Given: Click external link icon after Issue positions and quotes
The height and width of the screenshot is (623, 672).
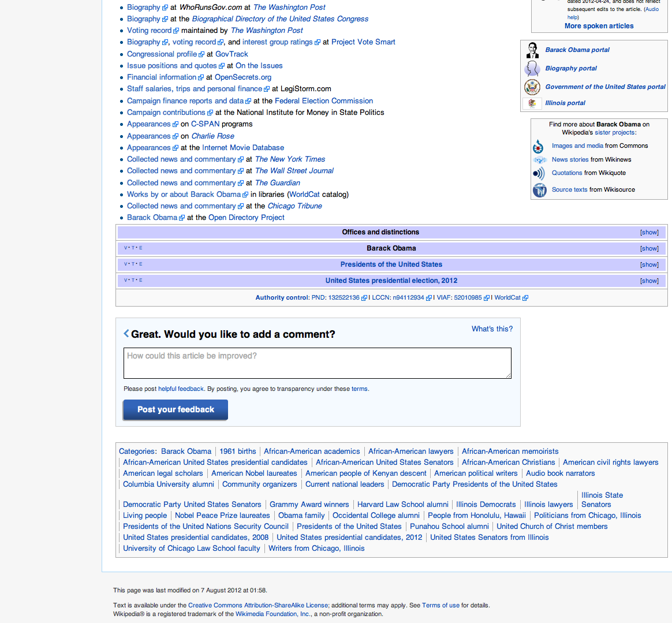Looking at the screenshot, I should (x=222, y=66).
